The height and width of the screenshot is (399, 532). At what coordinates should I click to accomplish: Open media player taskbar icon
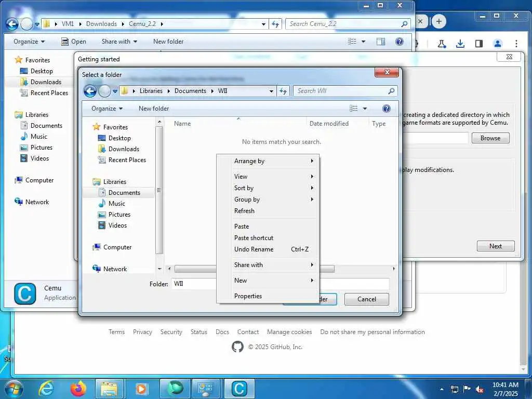coord(141,389)
